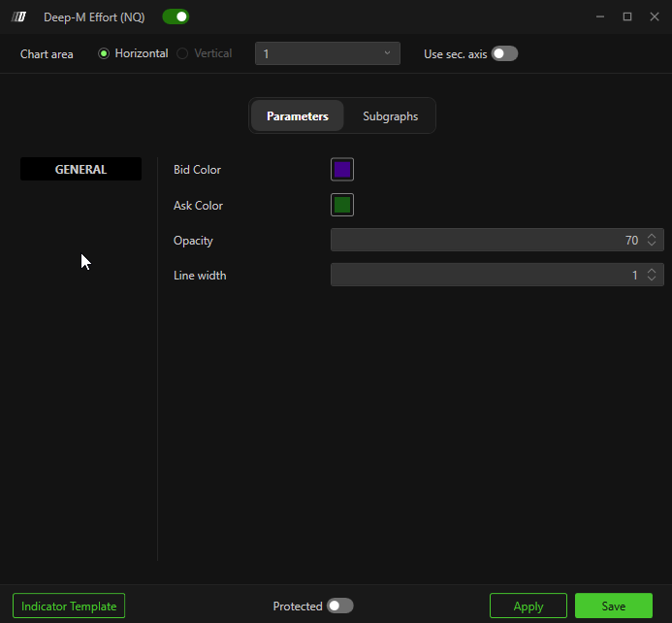
Task: Toggle the Deep-M Effort indicator switch off
Action: pos(176,16)
